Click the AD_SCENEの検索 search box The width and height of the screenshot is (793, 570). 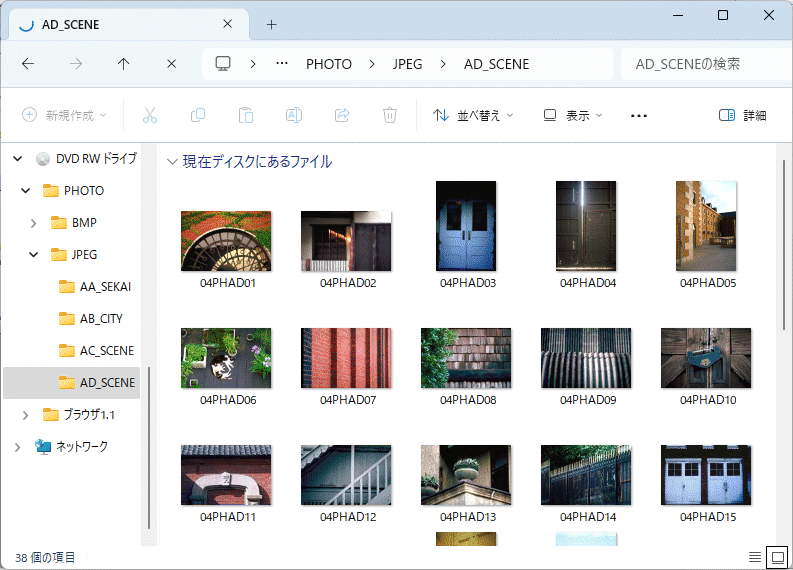pos(706,64)
